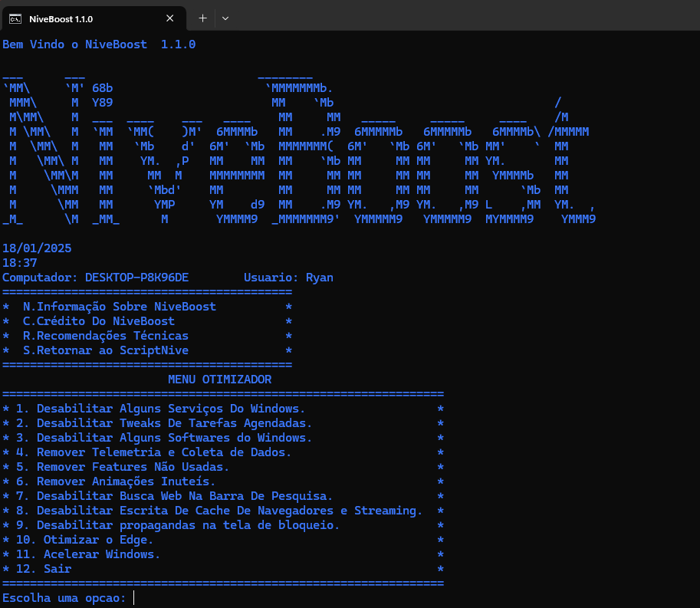This screenshot has height=608, width=700.
Task: Click 'C.Crédito Do NiveBoost' line
Action: [99, 321]
